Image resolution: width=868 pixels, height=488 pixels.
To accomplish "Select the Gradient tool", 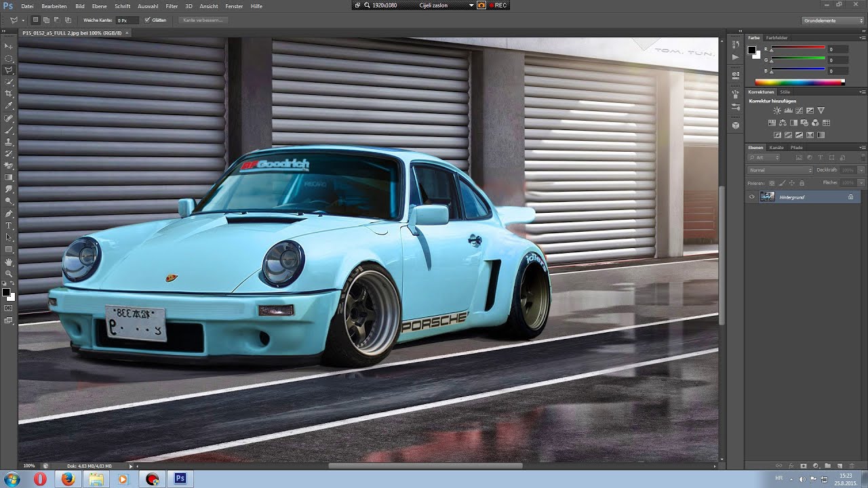I will click(x=9, y=178).
